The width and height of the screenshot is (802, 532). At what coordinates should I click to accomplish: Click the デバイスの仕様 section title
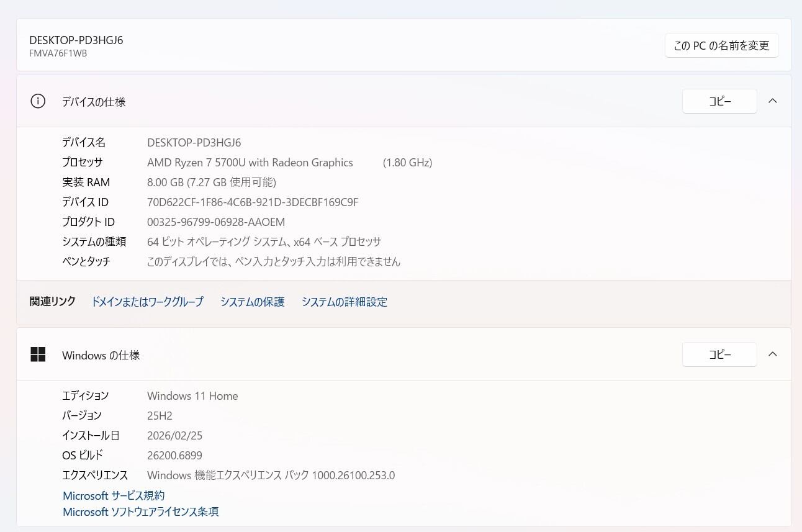(x=94, y=102)
